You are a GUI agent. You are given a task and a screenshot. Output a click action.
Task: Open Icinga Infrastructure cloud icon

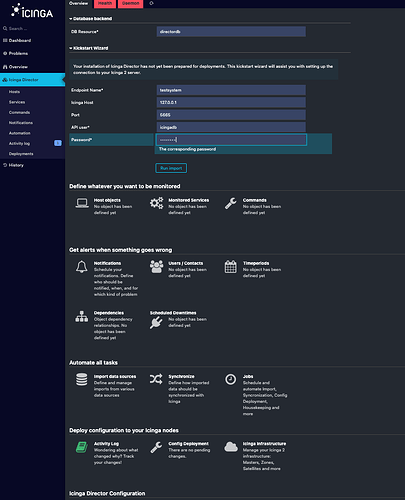coord(231,447)
